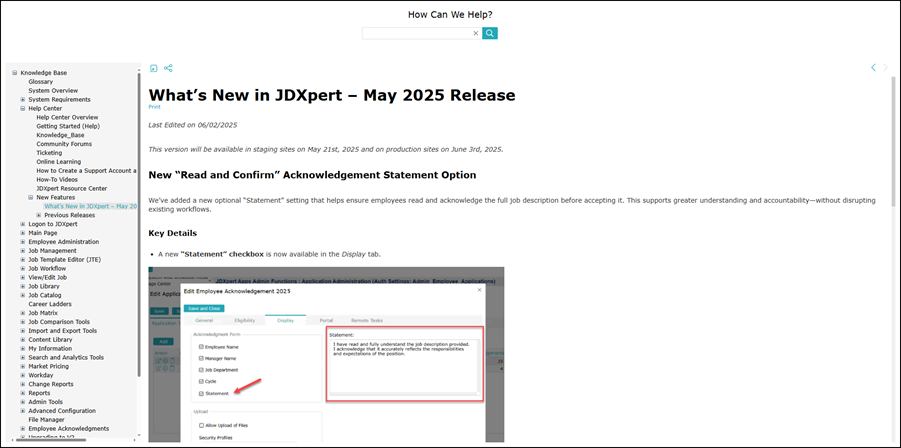The image size is (901, 448).
Task: Click the teal search magnifier button
Action: [x=490, y=33]
